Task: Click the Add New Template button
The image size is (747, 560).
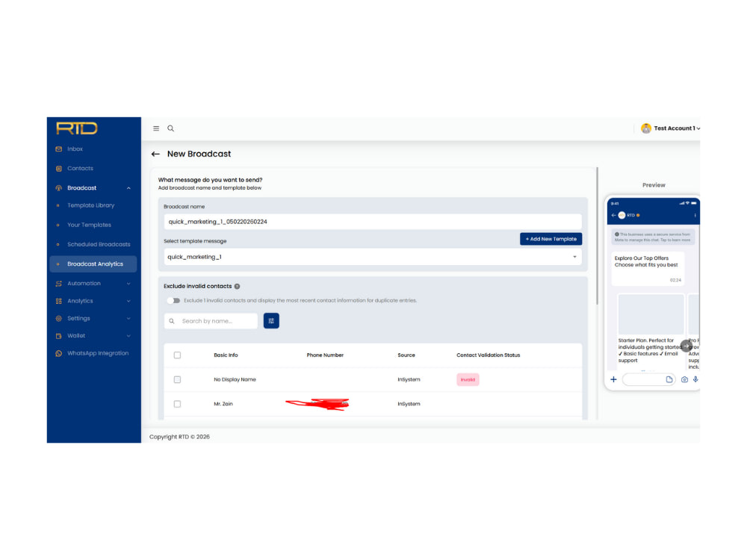Action: click(551, 239)
